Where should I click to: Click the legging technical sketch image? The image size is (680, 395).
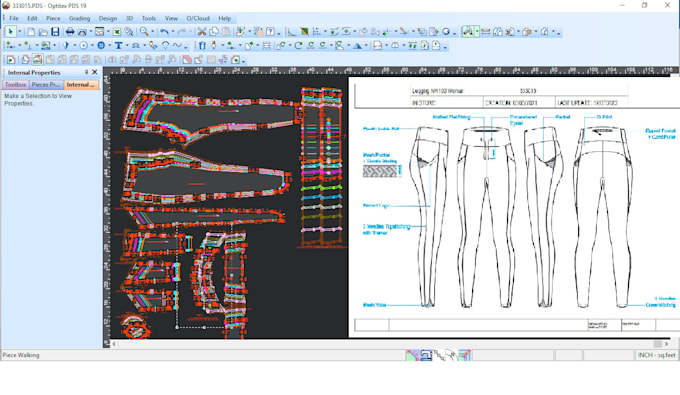click(514, 207)
